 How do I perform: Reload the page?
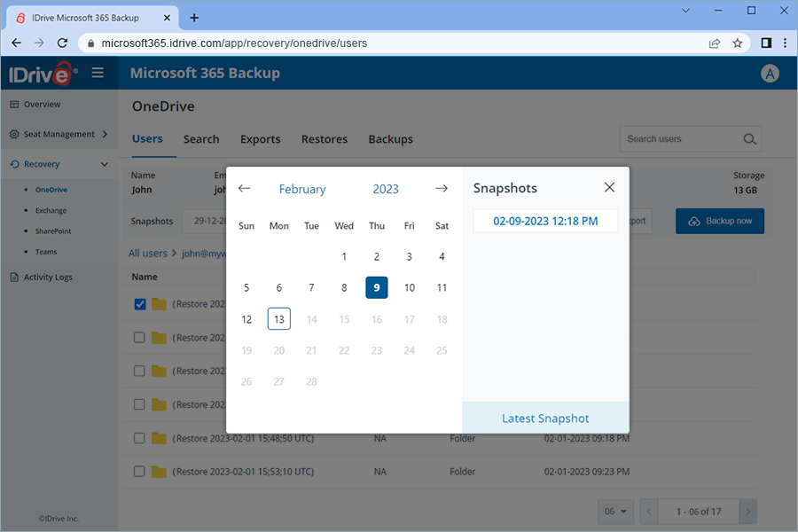coord(62,43)
